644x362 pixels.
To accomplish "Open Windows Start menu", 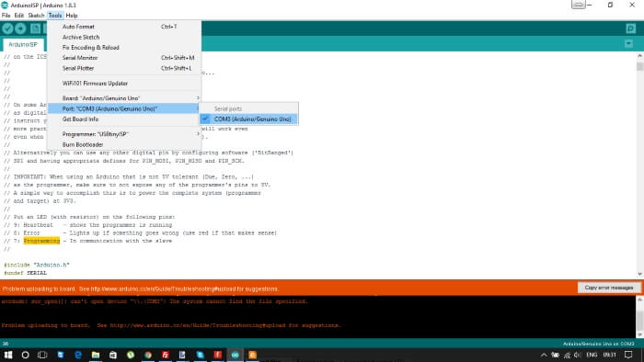I will pyautogui.click(x=7, y=355).
